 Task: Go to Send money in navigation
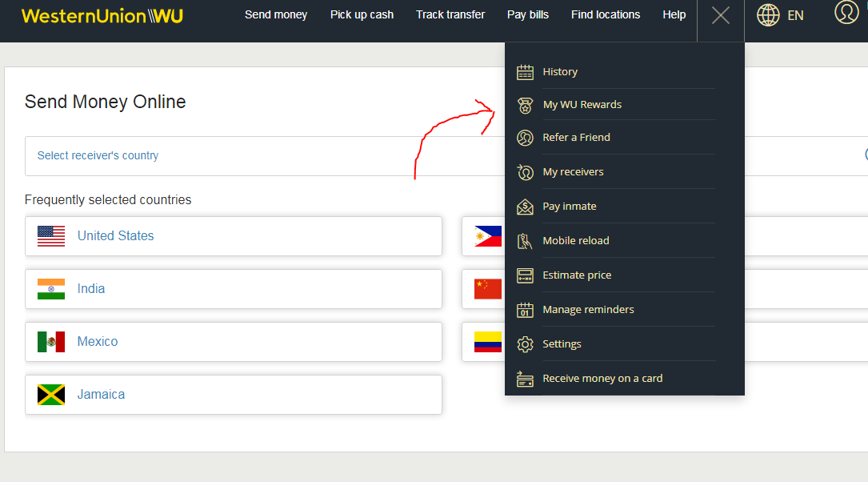pyautogui.click(x=276, y=15)
